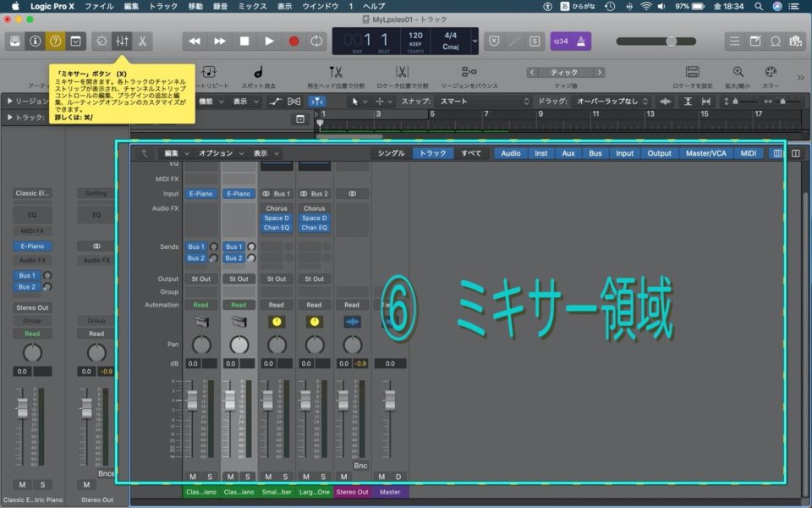
Task: Open the mixer's 編集 dropdown menu
Action: [x=177, y=153]
